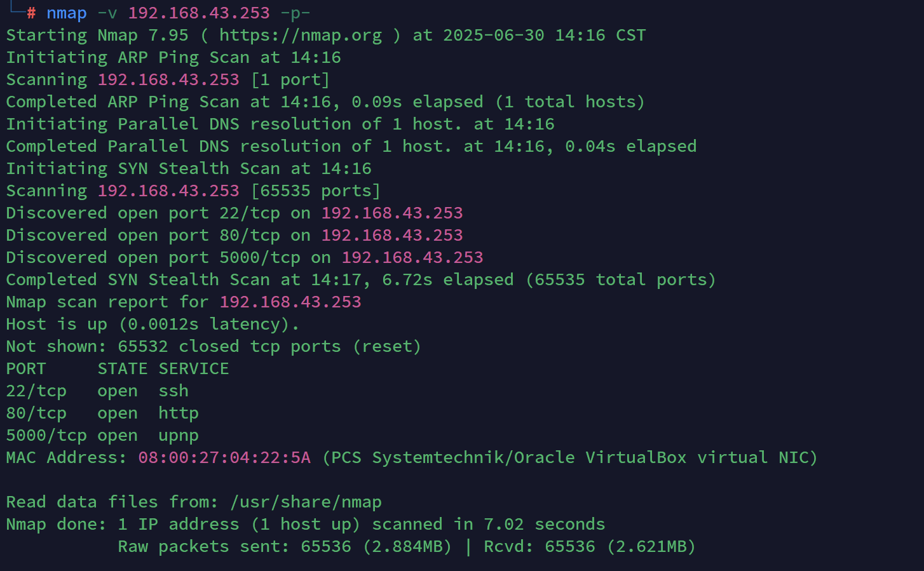Click the SERVICE column header

coord(194,369)
